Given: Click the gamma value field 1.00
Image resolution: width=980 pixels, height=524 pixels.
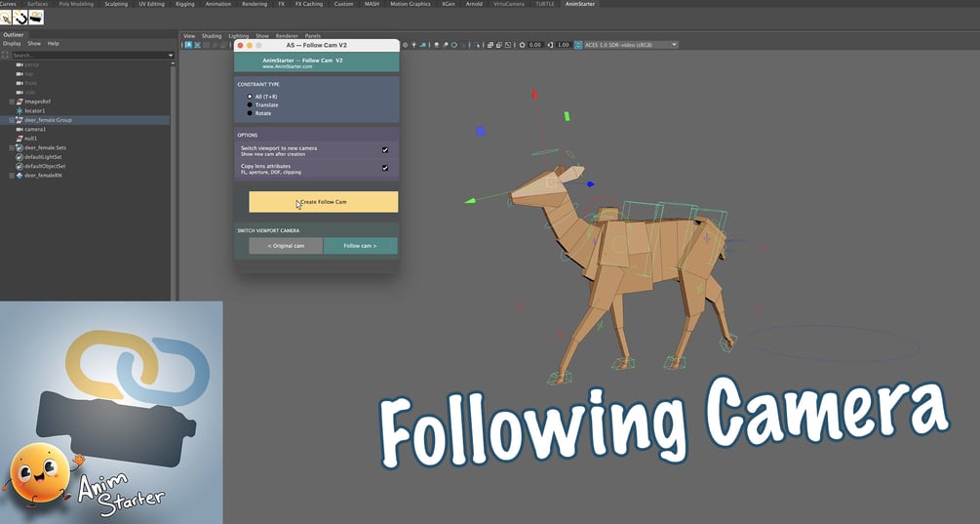Looking at the screenshot, I should click(x=563, y=45).
